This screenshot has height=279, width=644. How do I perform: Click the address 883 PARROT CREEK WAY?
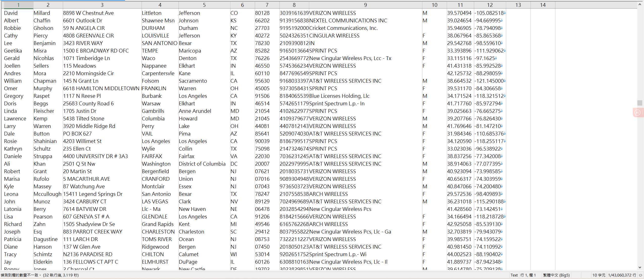coord(93,232)
